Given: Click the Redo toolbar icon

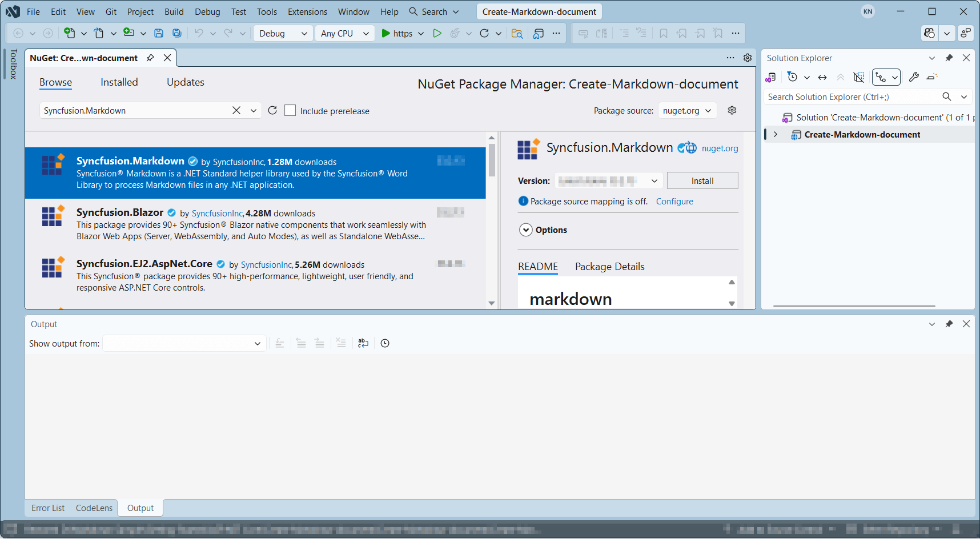Looking at the screenshot, I should 228,33.
